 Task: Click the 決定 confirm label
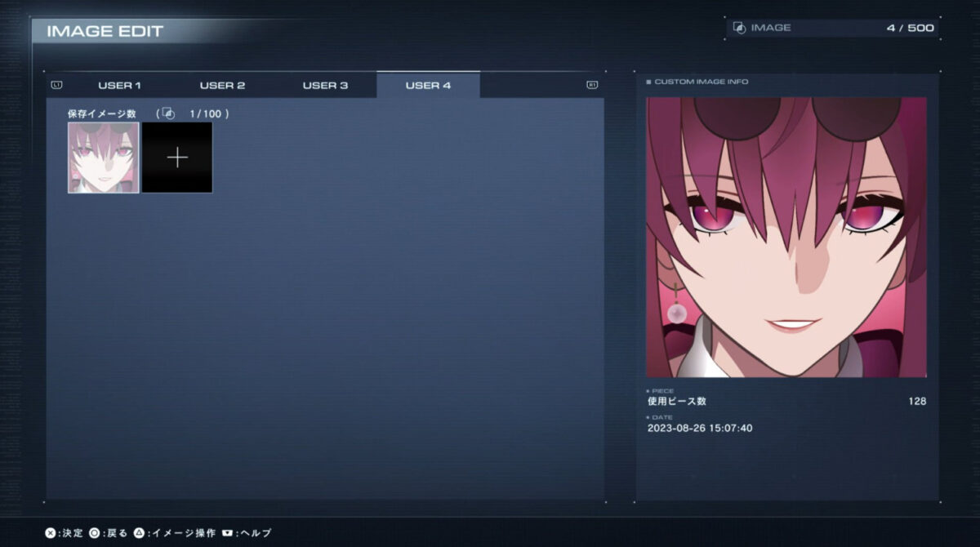tap(73, 533)
